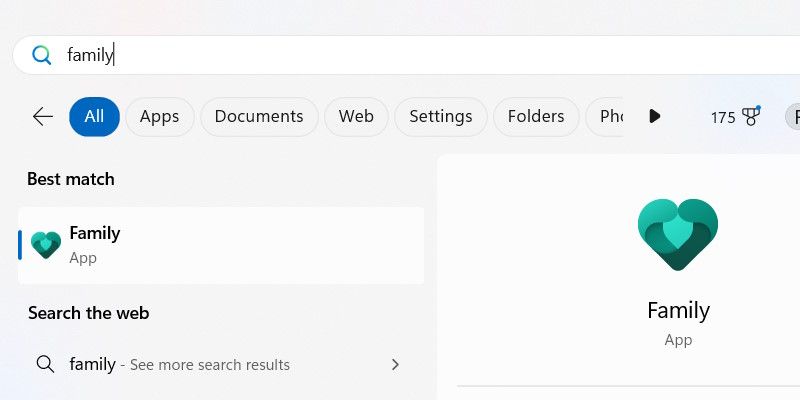Open 'family - See more search results'

click(x=180, y=364)
